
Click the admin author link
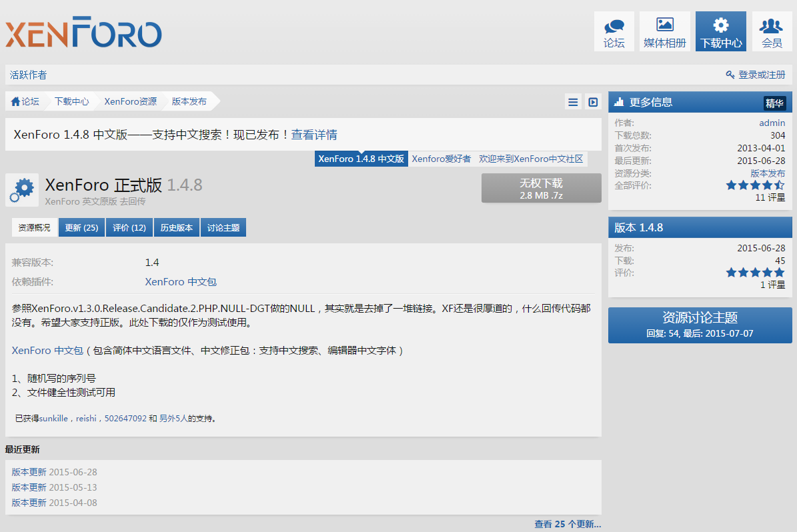772,123
